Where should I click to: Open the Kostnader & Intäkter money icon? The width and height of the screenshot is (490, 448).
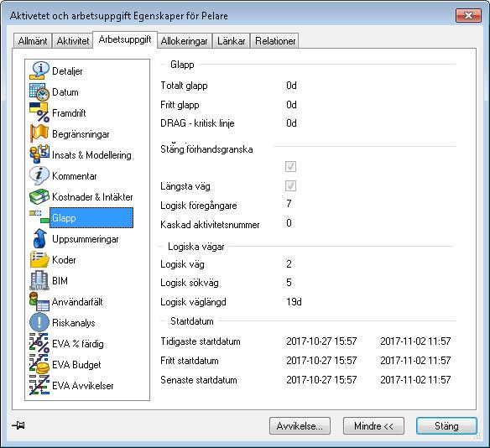click(x=39, y=196)
